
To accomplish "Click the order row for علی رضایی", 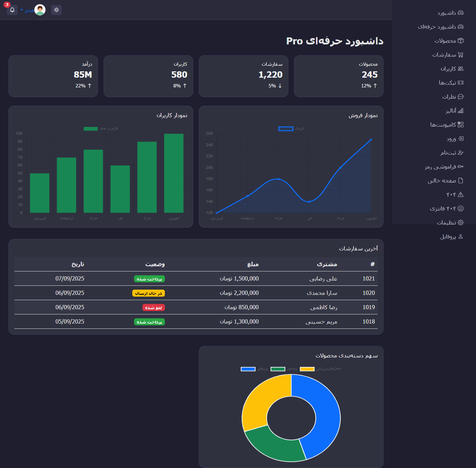I will 196,279.
